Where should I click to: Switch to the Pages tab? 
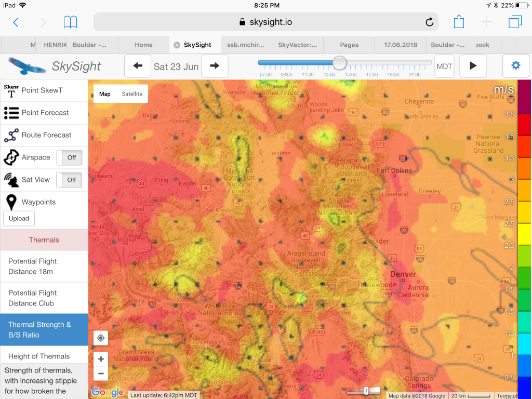coord(349,45)
